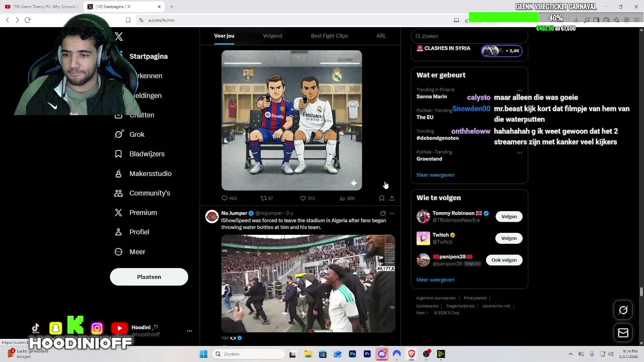Open the floating messages envelope button
This screenshot has height=362, width=644.
click(623, 333)
